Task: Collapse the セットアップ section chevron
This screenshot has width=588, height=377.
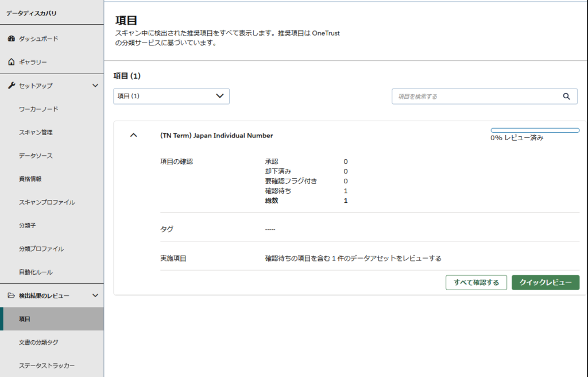Action: [95, 86]
